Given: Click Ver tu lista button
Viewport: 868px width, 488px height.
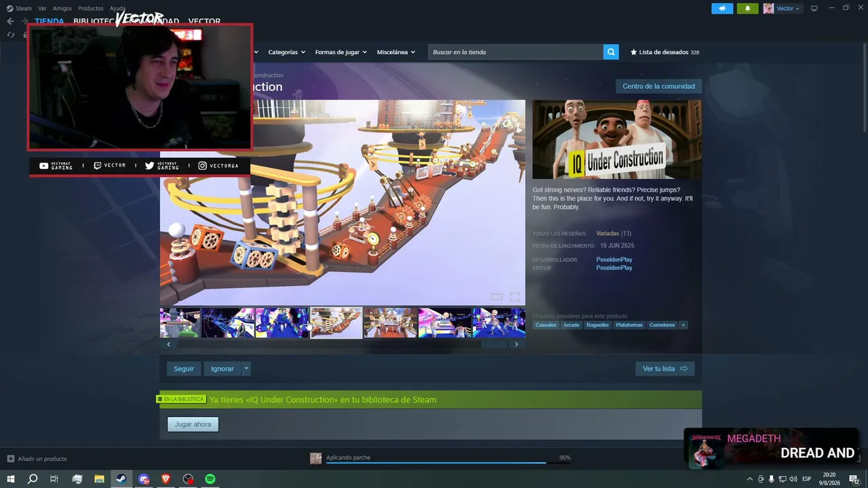Looking at the screenshot, I should click(x=665, y=369).
